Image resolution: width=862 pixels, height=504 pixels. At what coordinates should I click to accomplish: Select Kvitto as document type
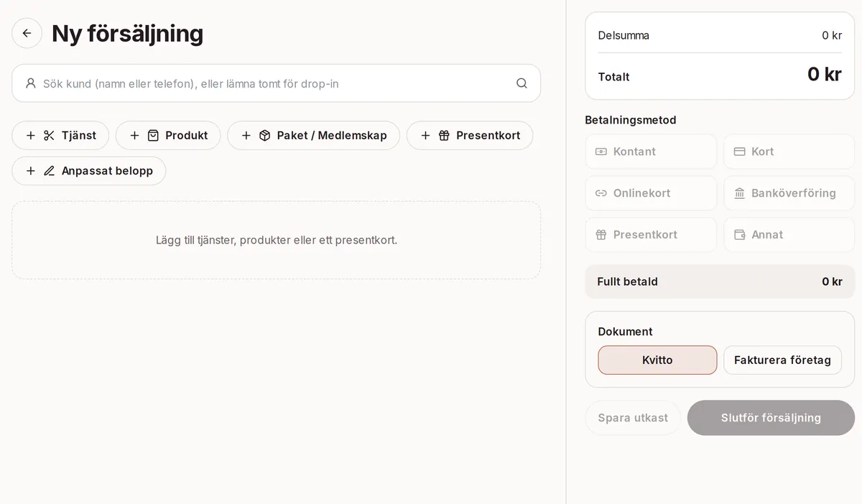click(x=657, y=360)
